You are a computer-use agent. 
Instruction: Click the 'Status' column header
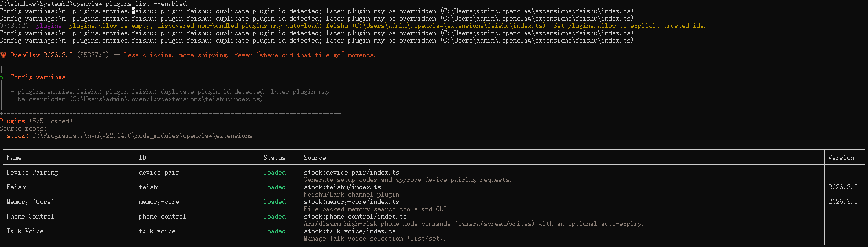[x=275, y=158]
